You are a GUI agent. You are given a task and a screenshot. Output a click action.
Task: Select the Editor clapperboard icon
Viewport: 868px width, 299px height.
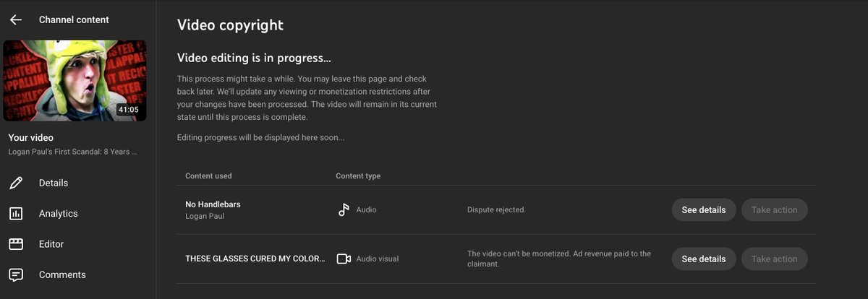(x=16, y=244)
